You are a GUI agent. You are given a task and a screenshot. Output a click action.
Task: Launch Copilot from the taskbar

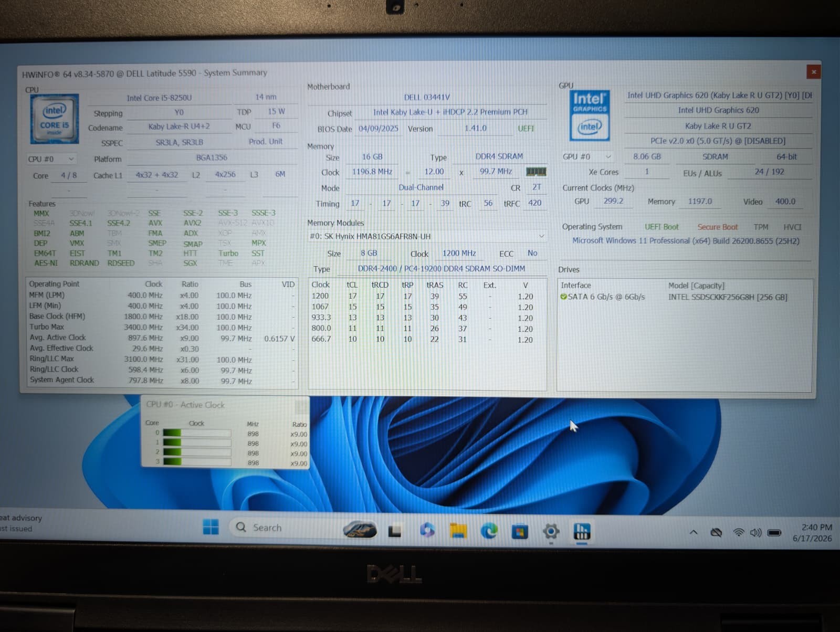click(427, 531)
